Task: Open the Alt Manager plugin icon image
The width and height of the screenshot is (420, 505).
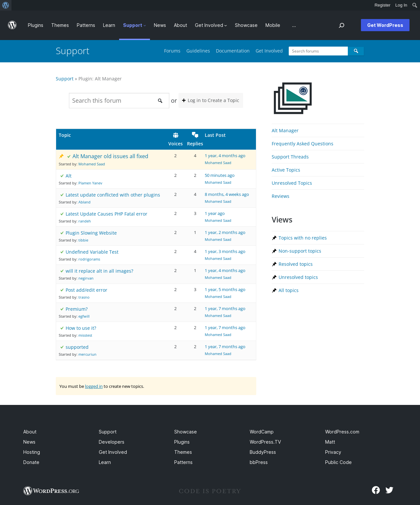Action: pyautogui.click(x=293, y=98)
